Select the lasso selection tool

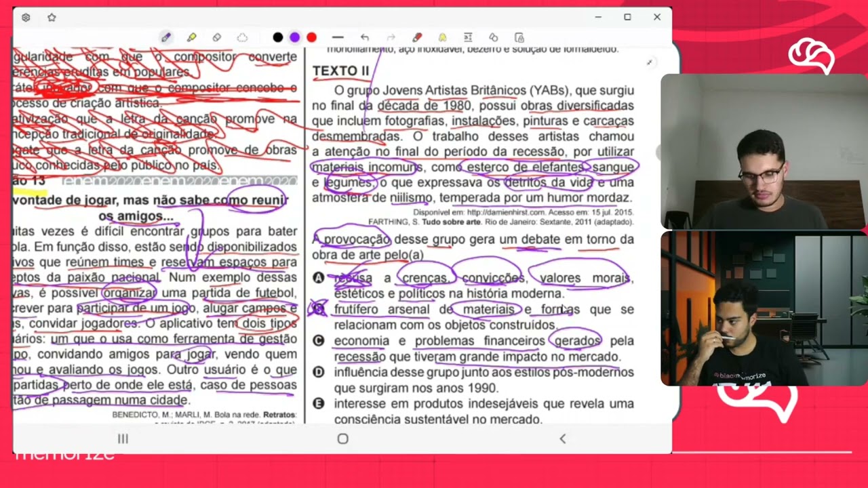coord(242,37)
